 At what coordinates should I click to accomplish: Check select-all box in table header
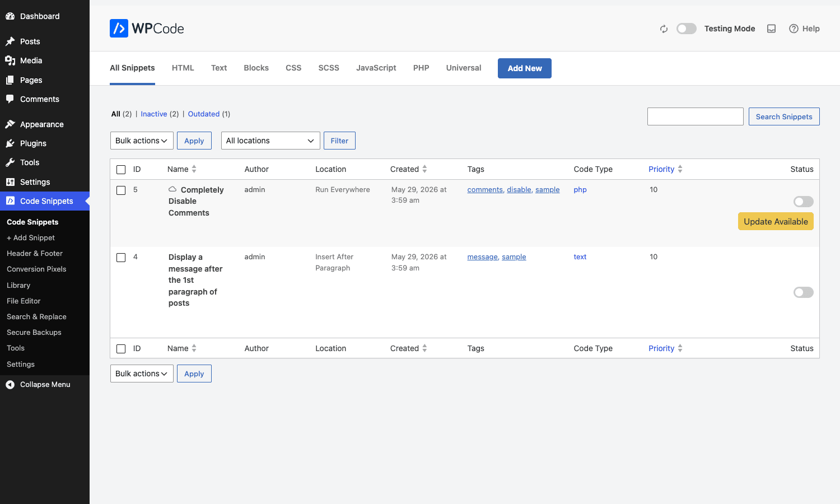[121, 170]
